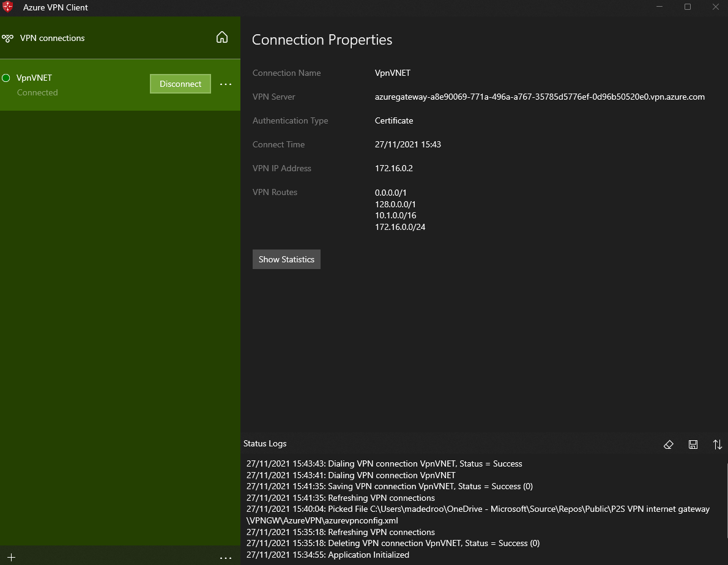Click the Authentication Type label
The height and width of the screenshot is (565, 728).
coord(290,120)
